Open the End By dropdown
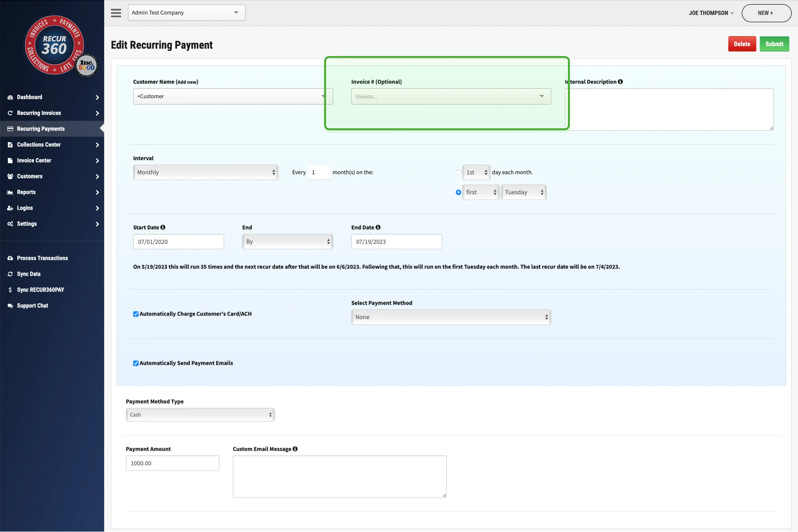 click(288, 242)
